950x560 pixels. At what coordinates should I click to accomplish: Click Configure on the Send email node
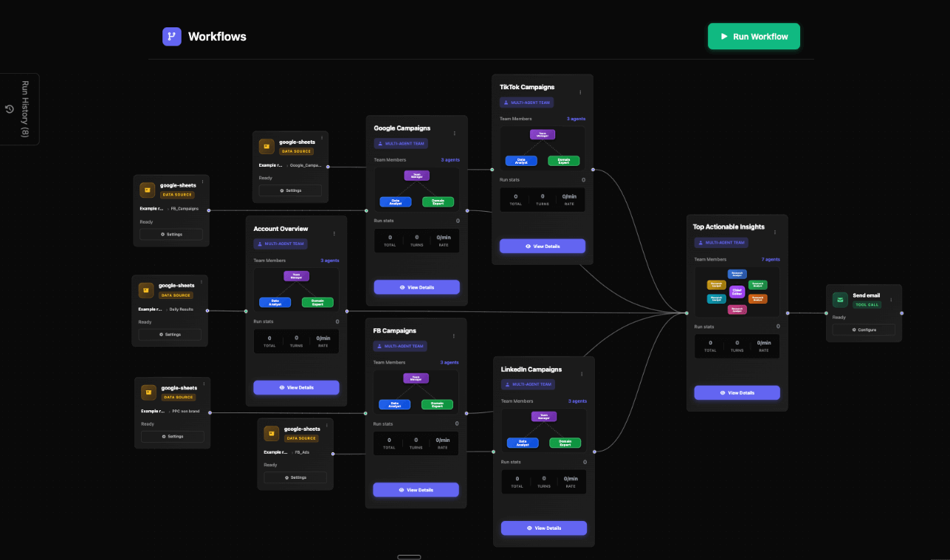click(864, 330)
